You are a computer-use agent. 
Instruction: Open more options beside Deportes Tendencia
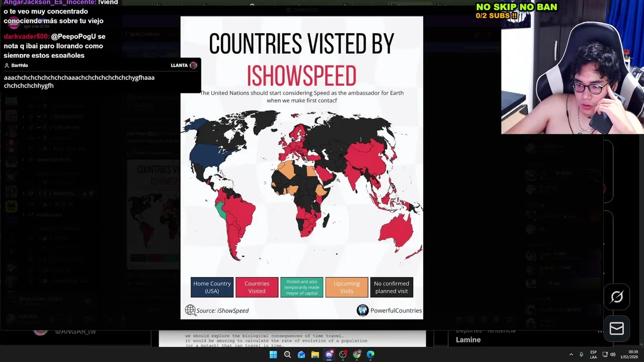click(x=600, y=331)
